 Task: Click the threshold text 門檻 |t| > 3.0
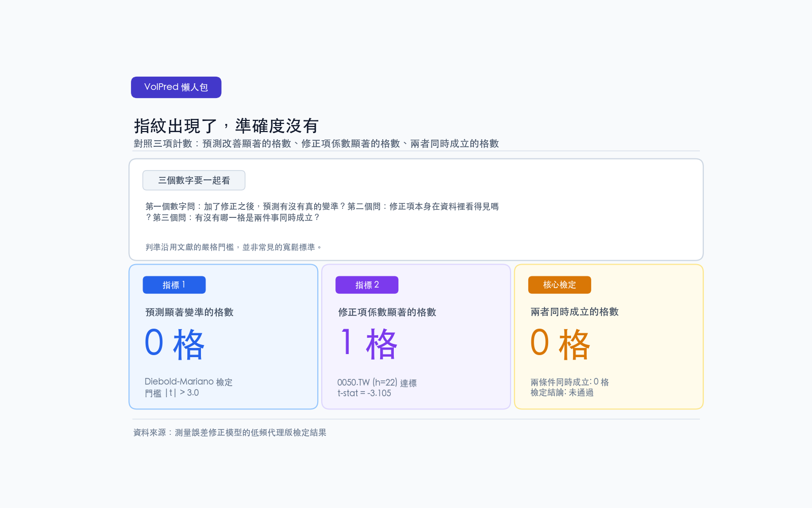pos(172,393)
